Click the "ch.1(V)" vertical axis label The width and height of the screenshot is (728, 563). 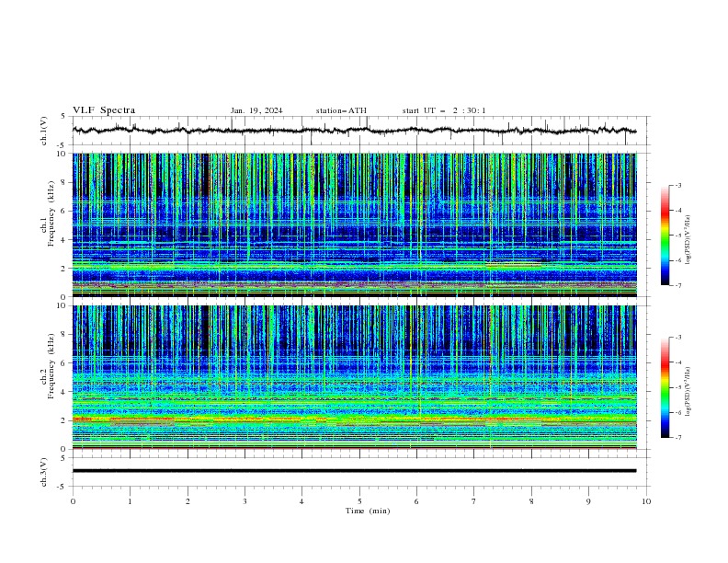point(44,131)
